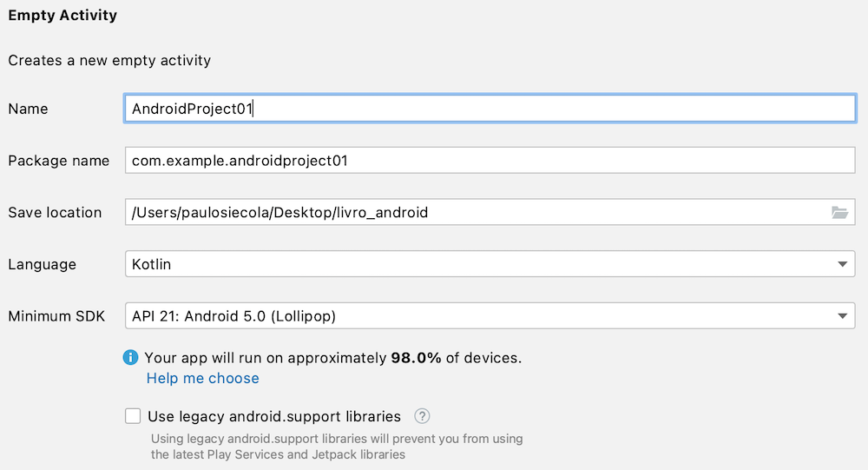Image resolution: width=868 pixels, height=470 pixels.
Task: Click the folder browse icon in Save location
Action: (x=839, y=213)
